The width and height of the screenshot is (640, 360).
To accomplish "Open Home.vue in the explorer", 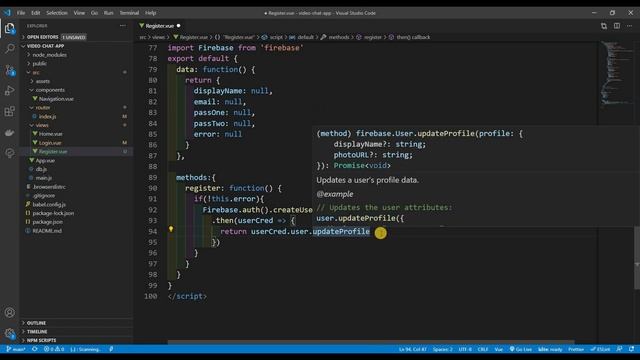I will [76, 134].
